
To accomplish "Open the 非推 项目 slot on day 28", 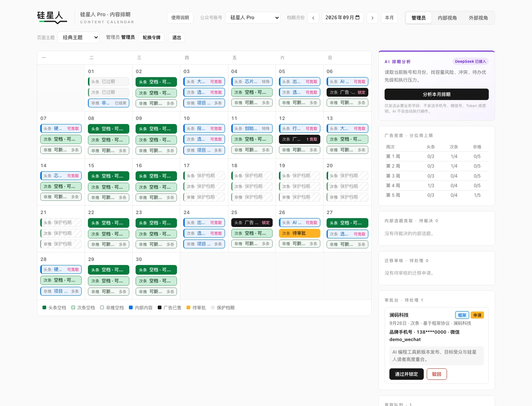I will pyautogui.click(x=61, y=291).
